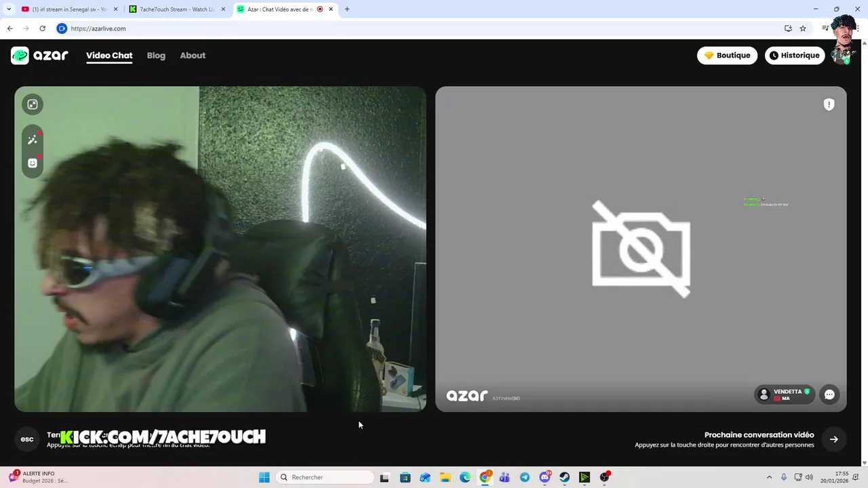Viewport: 868px width, 488px height.
Task: Open Microsoft Teams from the taskbar
Action: [505, 477]
